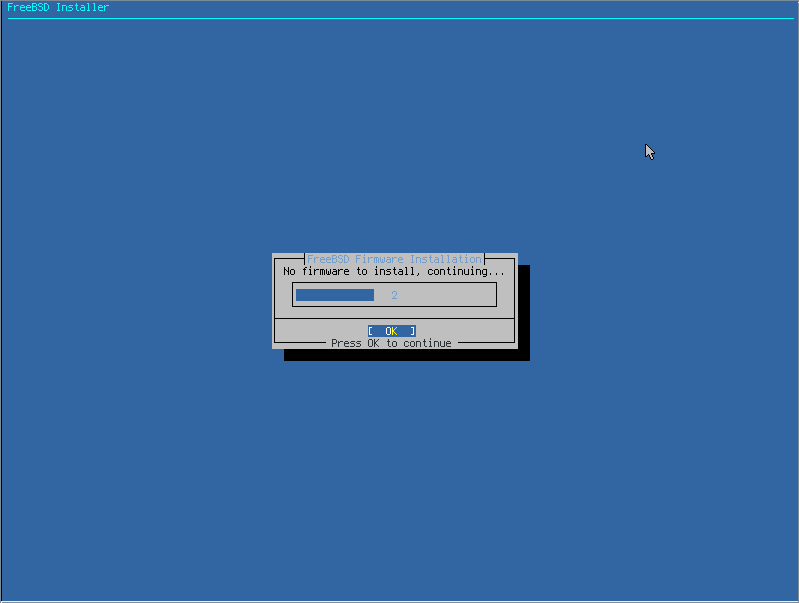Viewport: 799px width, 603px height.
Task: Click the word 'Installation' in the dialog title
Action: coord(446,259)
